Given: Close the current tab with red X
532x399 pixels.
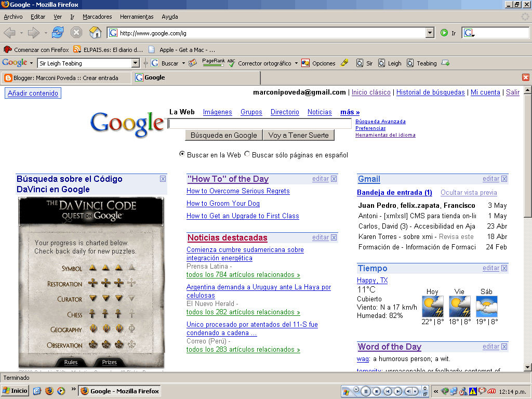Looking at the screenshot, I should (526, 78).
